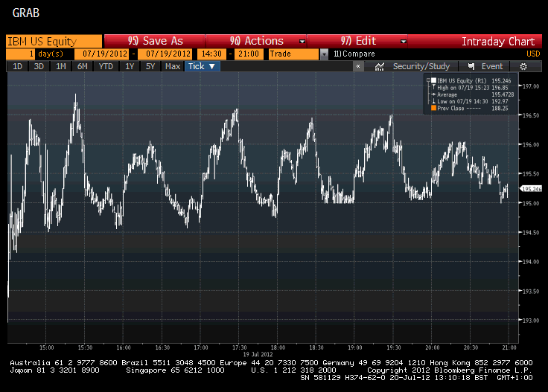Click the end date field after the dash
The image size is (548, 392).
pyautogui.click(x=165, y=54)
